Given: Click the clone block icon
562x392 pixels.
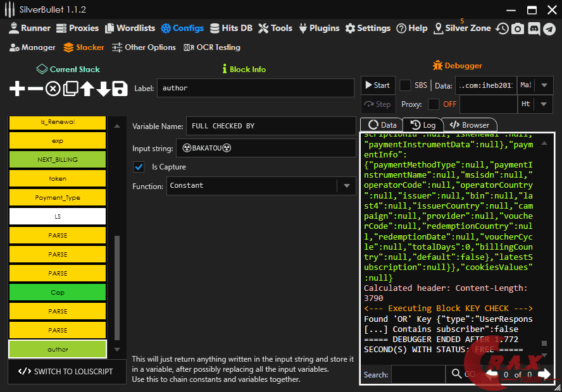Looking at the screenshot, I should coord(70,89).
